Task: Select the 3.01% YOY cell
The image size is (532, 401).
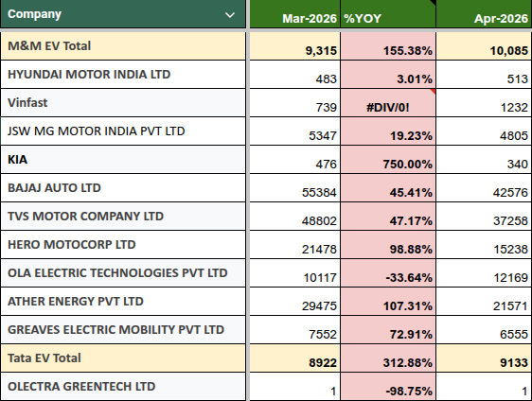Action: tap(388, 75)
